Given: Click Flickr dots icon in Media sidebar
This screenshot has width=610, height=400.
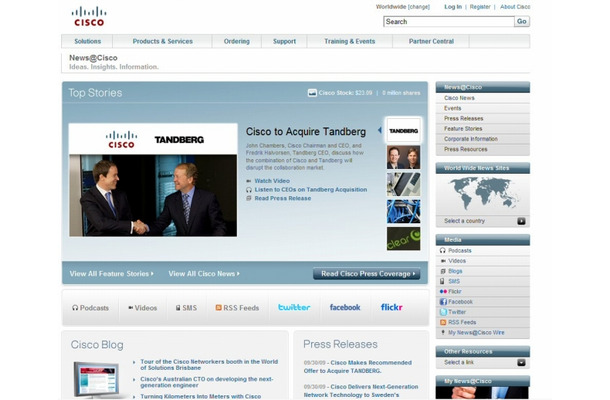Looking at the screenshot, I should pyautogui.click(x=443, y=291).
